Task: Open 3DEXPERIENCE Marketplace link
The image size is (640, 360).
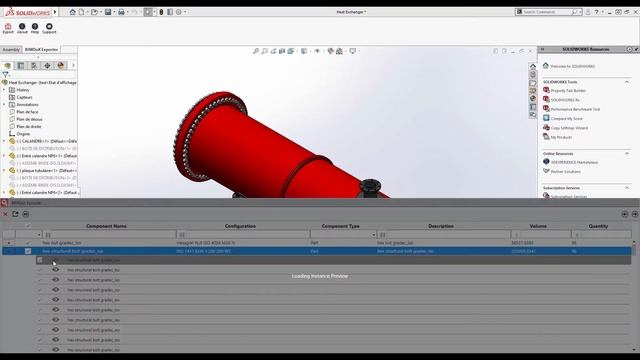Action: pos(574,162)
